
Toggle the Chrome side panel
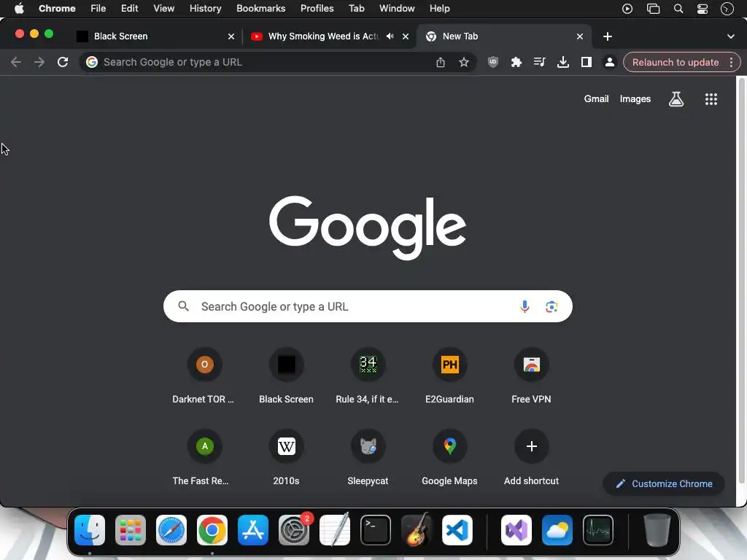(586, 62)
